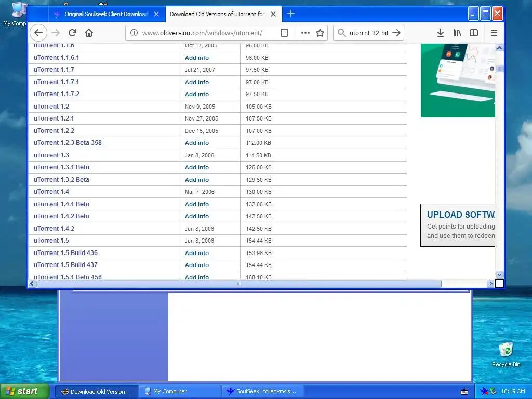The height and width of the screenshot is (399, 532).
Task: Open the library icon
Action: tap(457, 33)
